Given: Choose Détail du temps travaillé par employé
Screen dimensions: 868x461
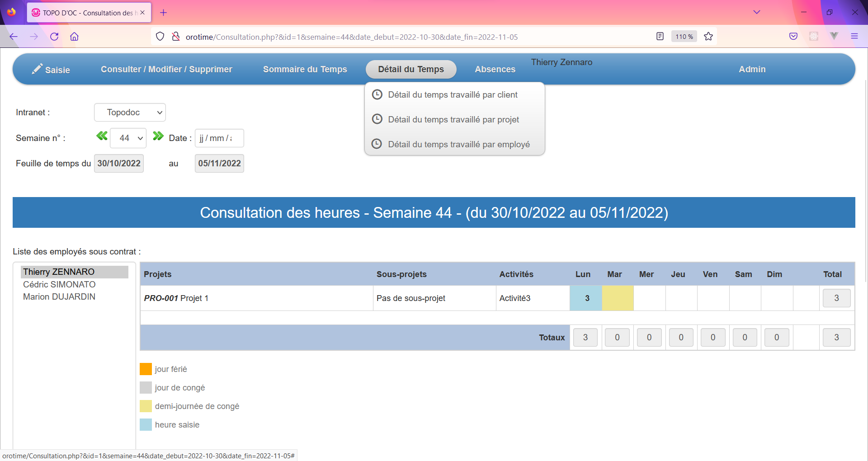Looking at the screenshot, I should click(458, 145).
